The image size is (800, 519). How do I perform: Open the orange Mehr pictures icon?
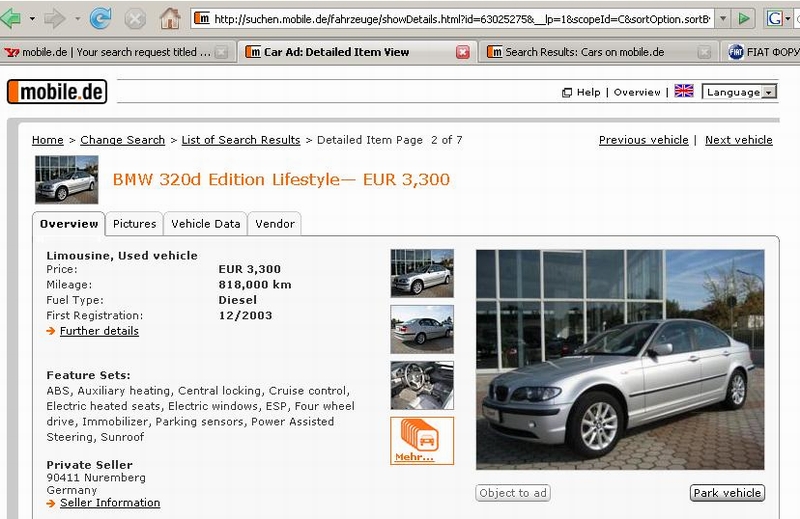tap(422, 441)
